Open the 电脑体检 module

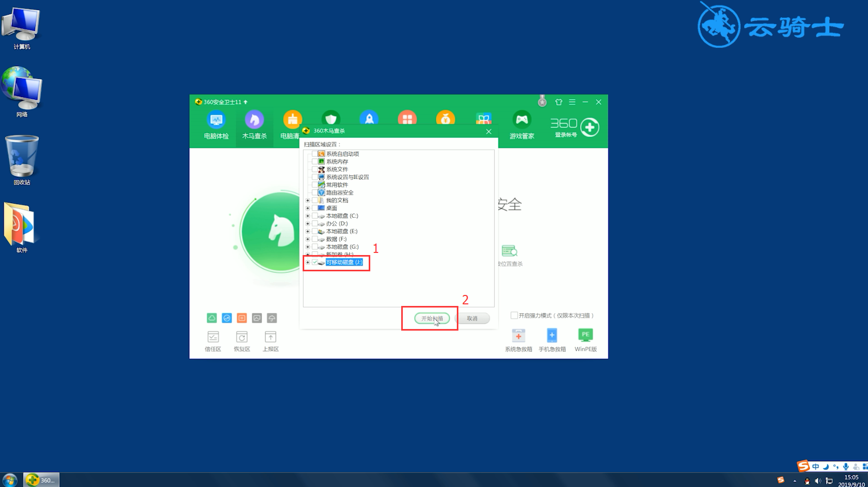click(216, 125)
